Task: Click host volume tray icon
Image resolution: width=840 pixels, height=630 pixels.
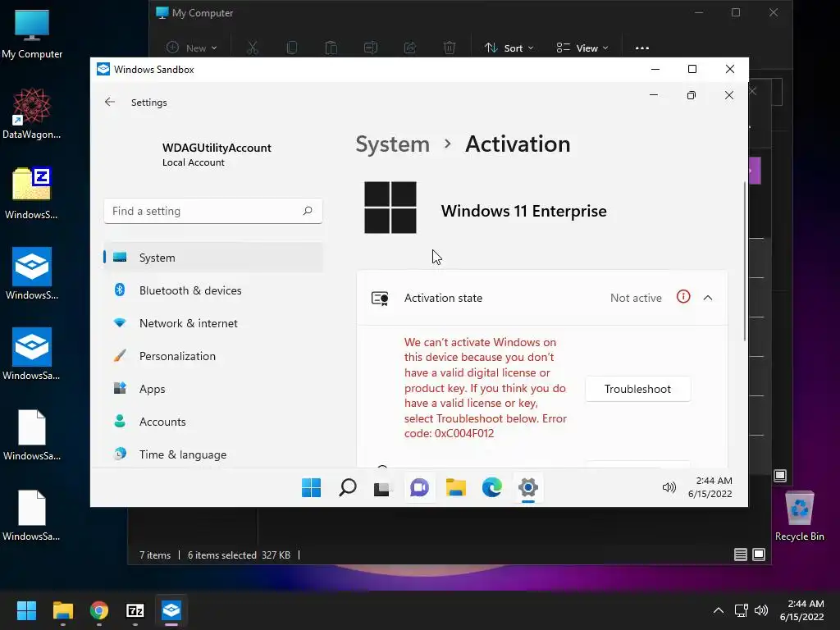Action: [760, 610]
